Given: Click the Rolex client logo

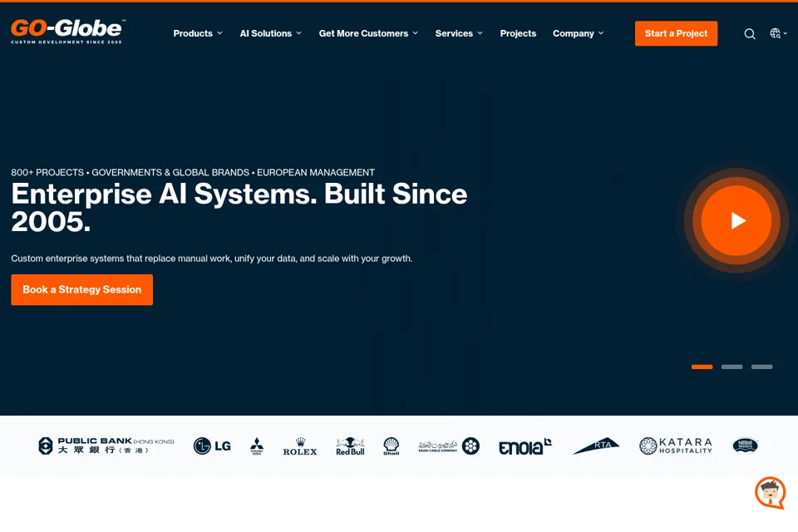Looking at the screenshot, I should (x=300, y=446).
